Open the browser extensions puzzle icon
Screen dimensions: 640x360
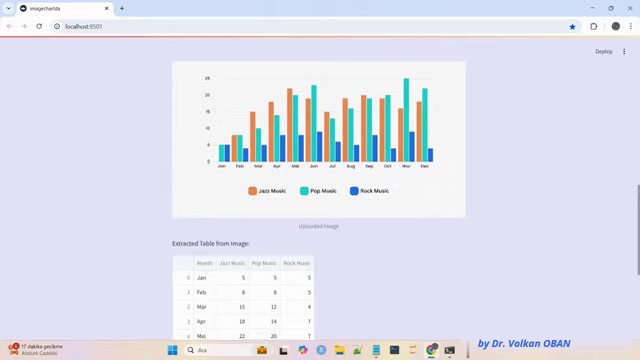(x=593, y=27)
